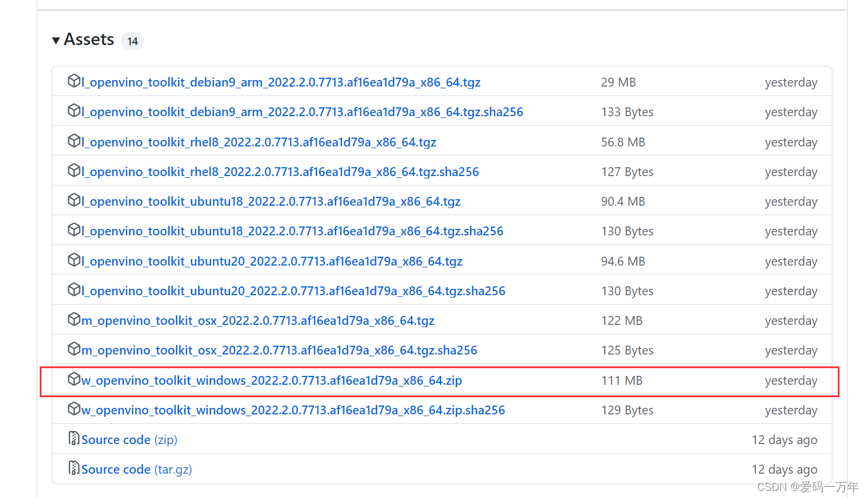
Task: Click the 14 asset count badge
Action: click(132, 40)
